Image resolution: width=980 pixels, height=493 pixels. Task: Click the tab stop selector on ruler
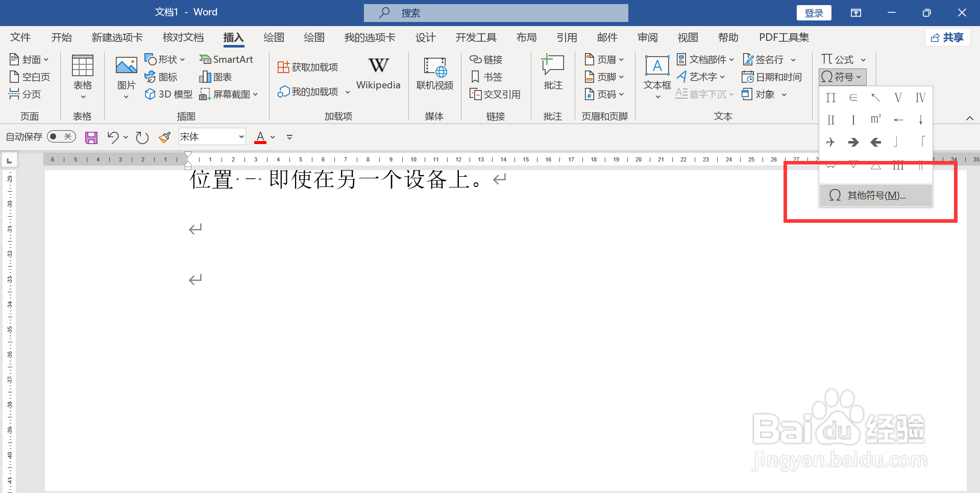(x=9, y=160)
